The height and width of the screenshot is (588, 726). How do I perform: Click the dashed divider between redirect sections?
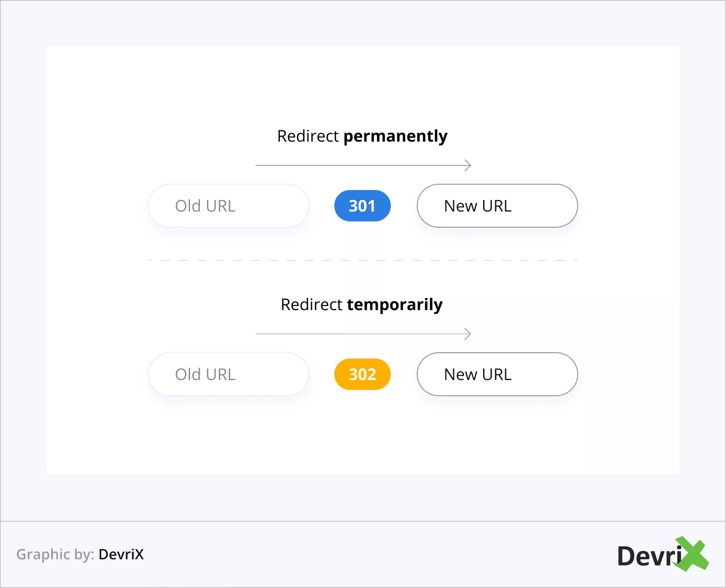[363, 260]
